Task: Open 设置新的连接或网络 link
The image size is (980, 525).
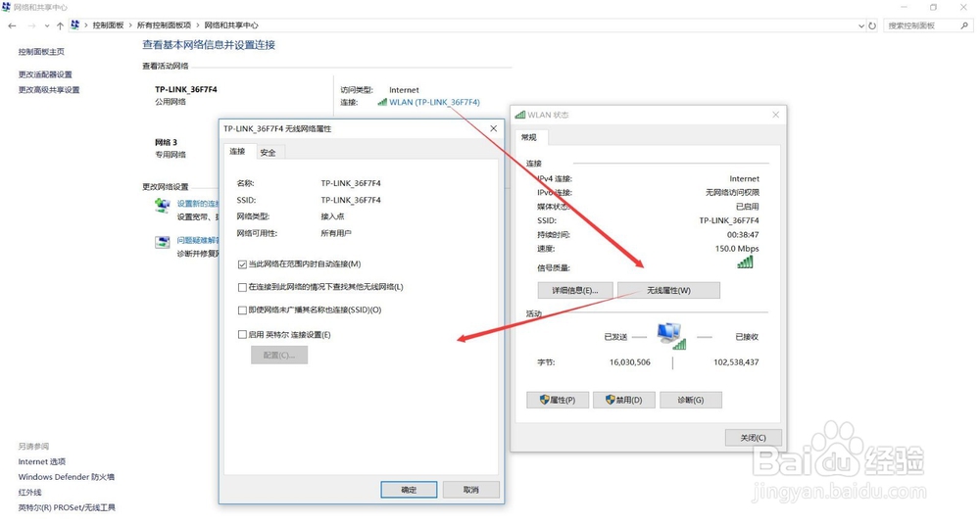Action: click(198, 204)
